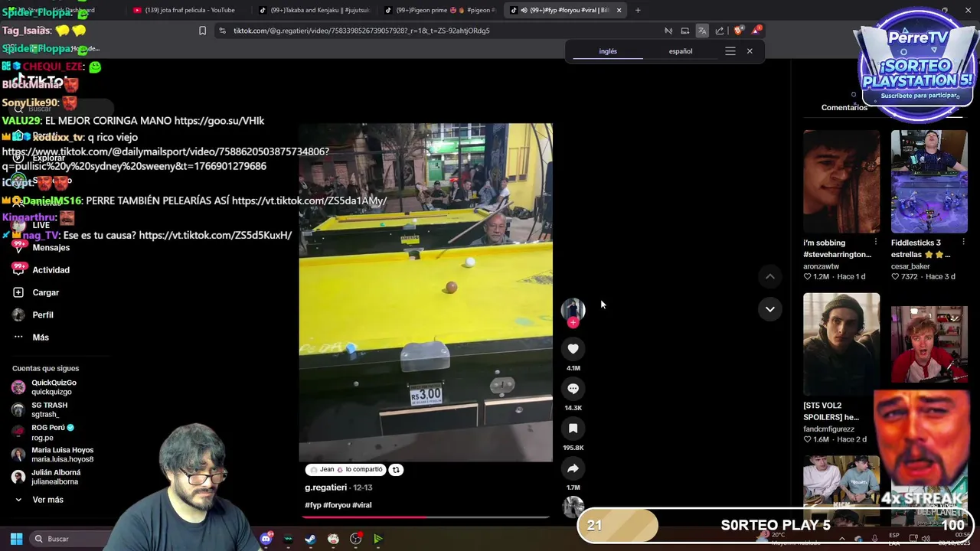
Task: Open Más menu in sidebar
Action: 41,337
